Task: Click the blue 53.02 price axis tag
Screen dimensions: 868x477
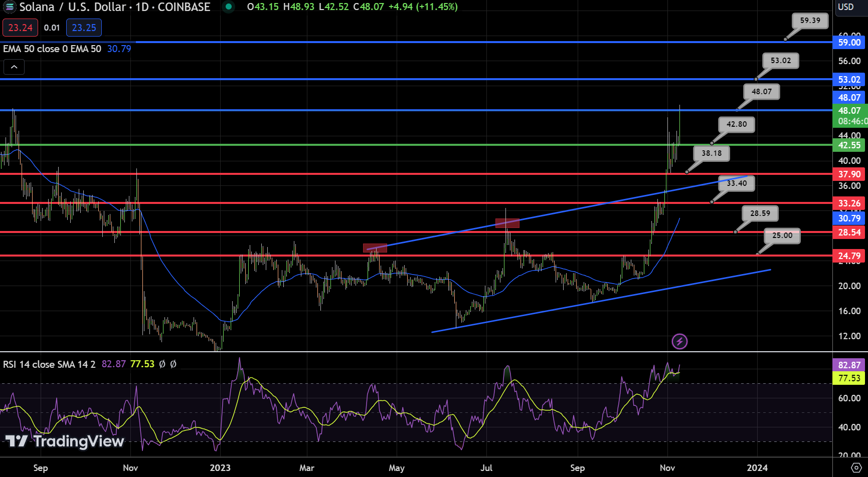Action: (849, 80)
